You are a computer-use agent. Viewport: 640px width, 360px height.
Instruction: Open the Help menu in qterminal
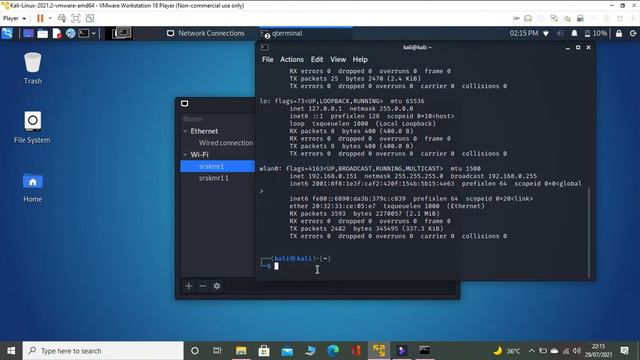point(360,60)
